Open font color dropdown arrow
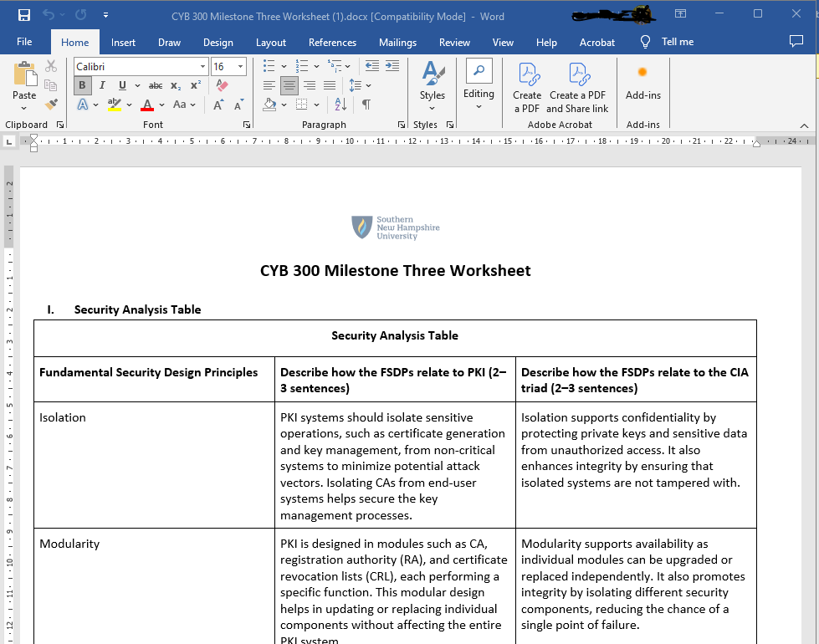 pos(162,105)
